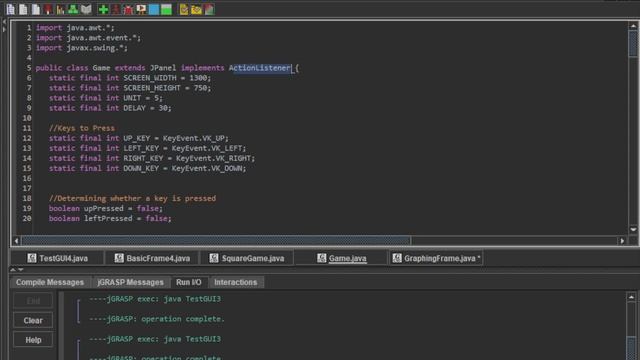Click leftPressed on line 20
The image size is (640, 360).
108,218
